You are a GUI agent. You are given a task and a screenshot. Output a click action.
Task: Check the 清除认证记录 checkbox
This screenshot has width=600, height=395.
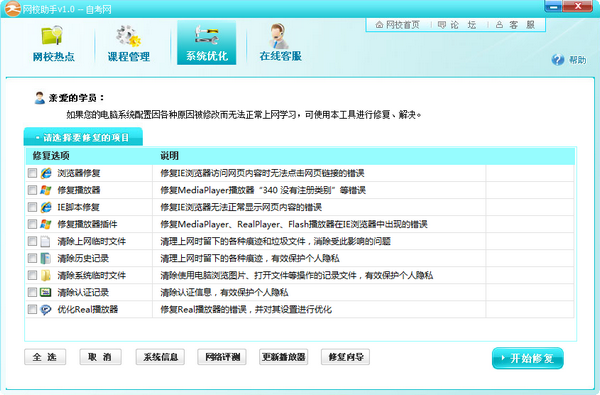coord(33,292)
